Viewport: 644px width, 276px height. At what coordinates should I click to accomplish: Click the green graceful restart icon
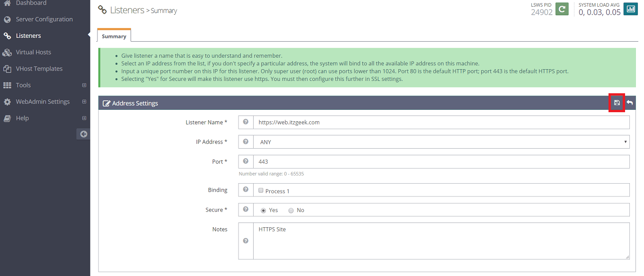pos(562,9)
